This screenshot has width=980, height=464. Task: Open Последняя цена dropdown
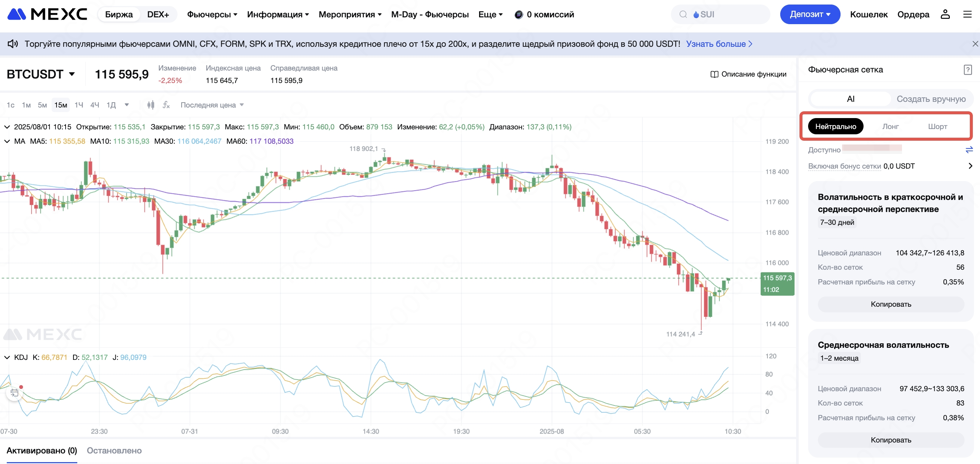(212, 104)
